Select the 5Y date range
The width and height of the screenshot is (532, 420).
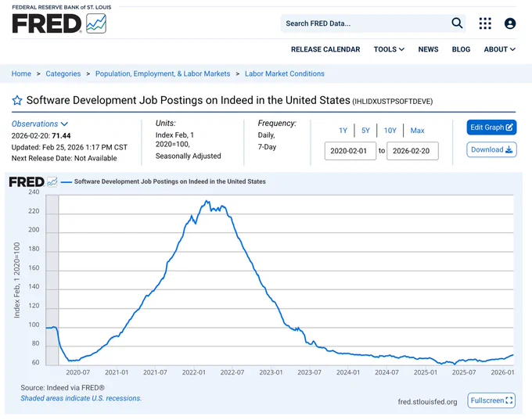click(x=365, y=131)
